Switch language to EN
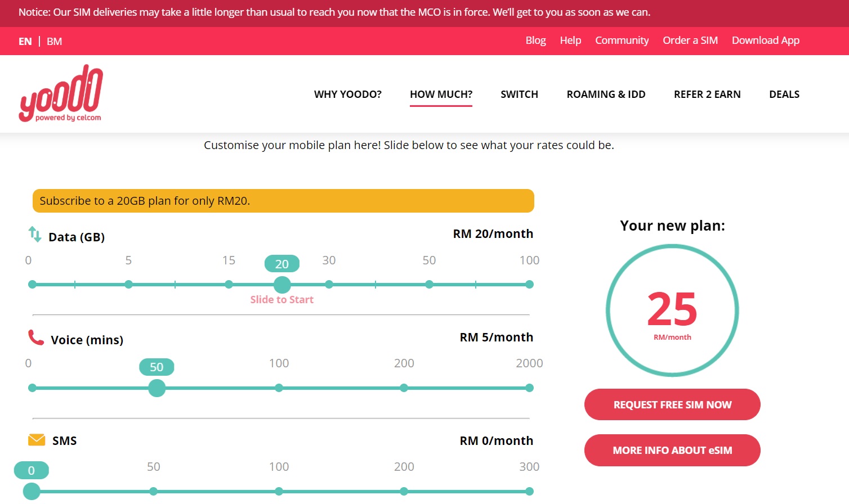This screenshot has width=849, height=504. point(25,42)
